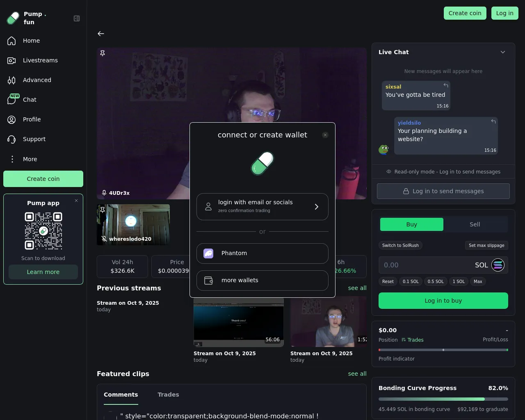
Task: Click the person icon on email login
Action: [x=208, y=207]
